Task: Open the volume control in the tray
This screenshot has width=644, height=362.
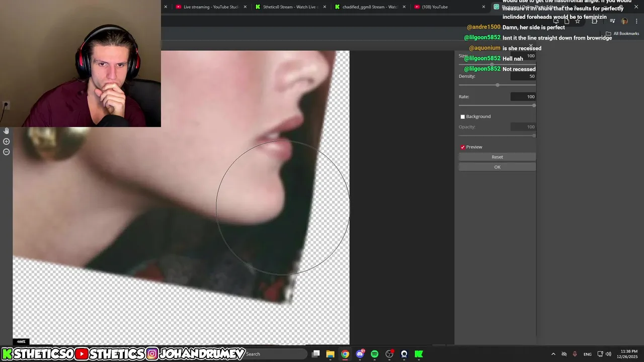Action: pyautogui.click(x=608, y=354)
